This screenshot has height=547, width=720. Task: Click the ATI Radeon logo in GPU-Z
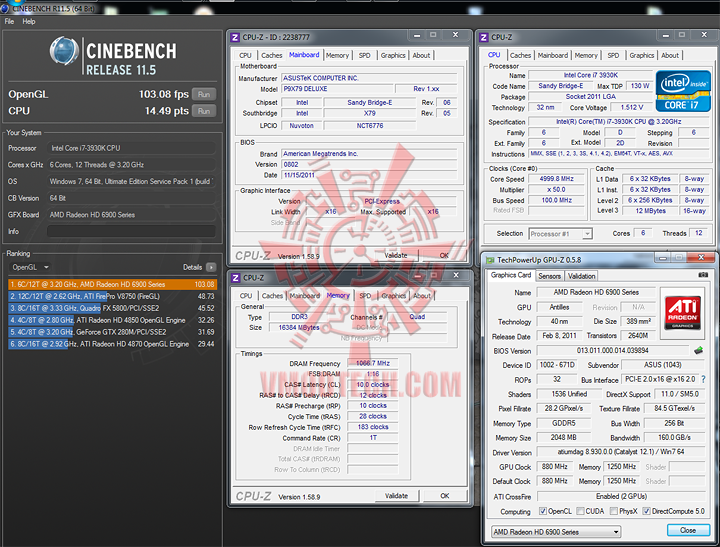tap(683, 313)
